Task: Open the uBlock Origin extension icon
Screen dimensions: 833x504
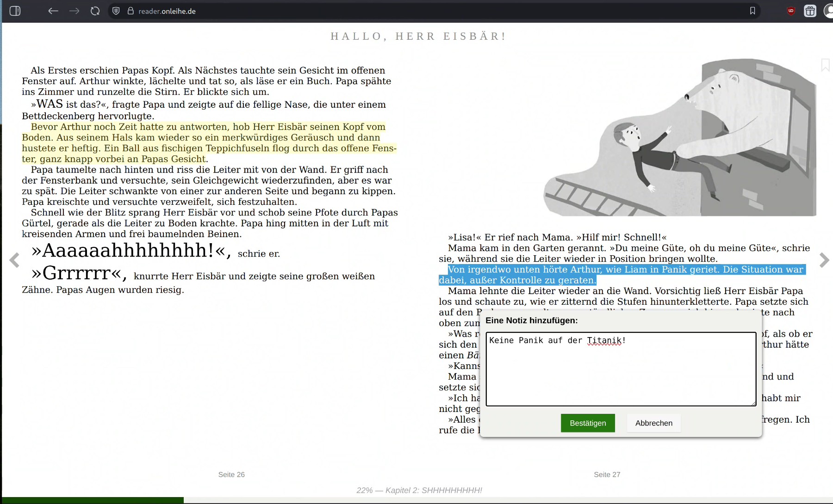Action: (x=791, y=11)
